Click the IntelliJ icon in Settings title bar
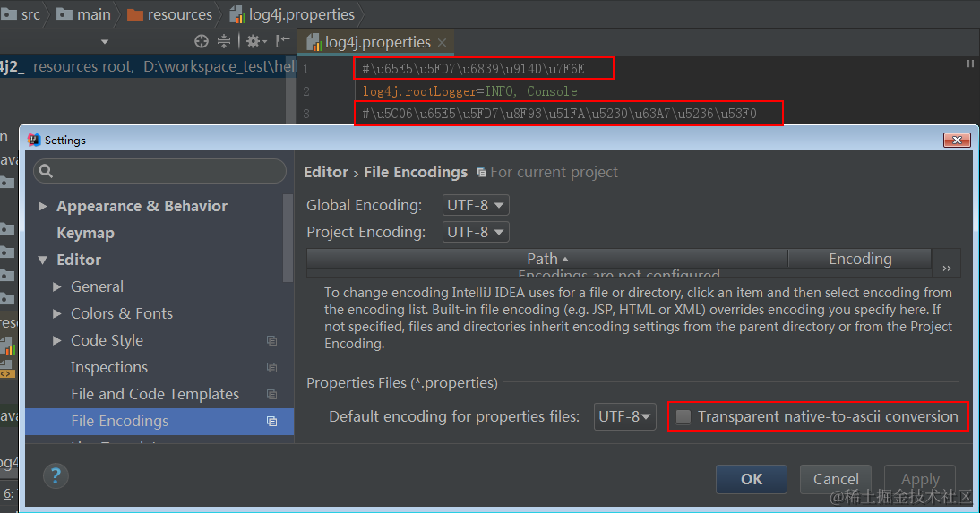Screen dimensions: 980x513 [x=34, y=140]
